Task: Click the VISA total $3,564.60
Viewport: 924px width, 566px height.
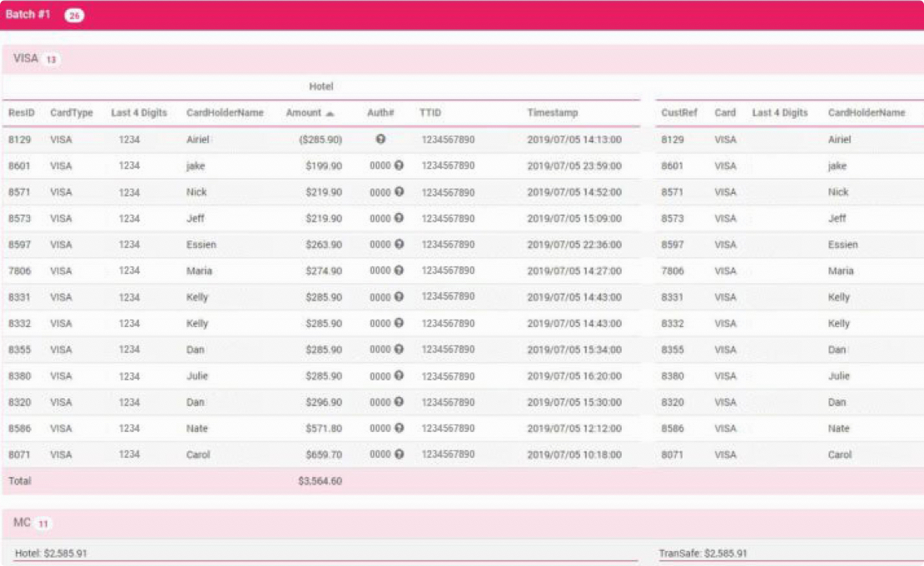Action: pyautogui.click(x=320, y=481)
